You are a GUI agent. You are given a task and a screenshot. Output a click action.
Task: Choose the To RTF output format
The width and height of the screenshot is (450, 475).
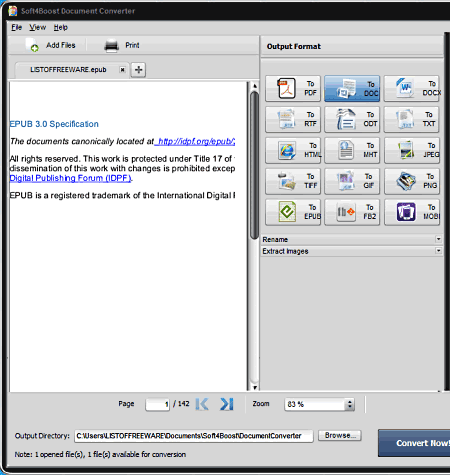293,119
